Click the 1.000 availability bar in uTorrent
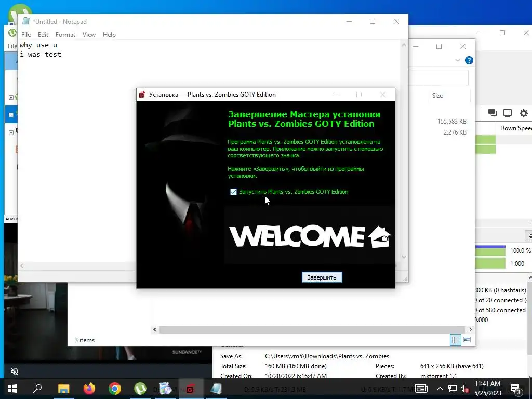The image size is (532, 399). (x=490, y=263)
